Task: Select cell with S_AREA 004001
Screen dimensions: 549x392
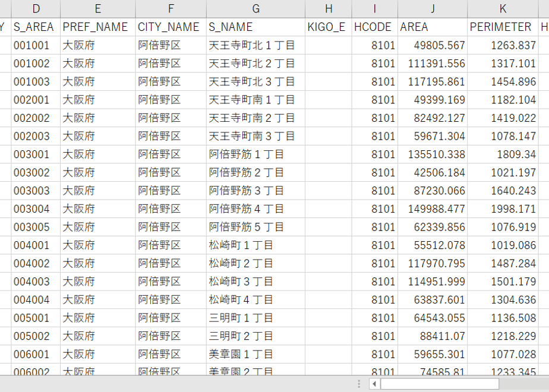Action: point(36,245)
